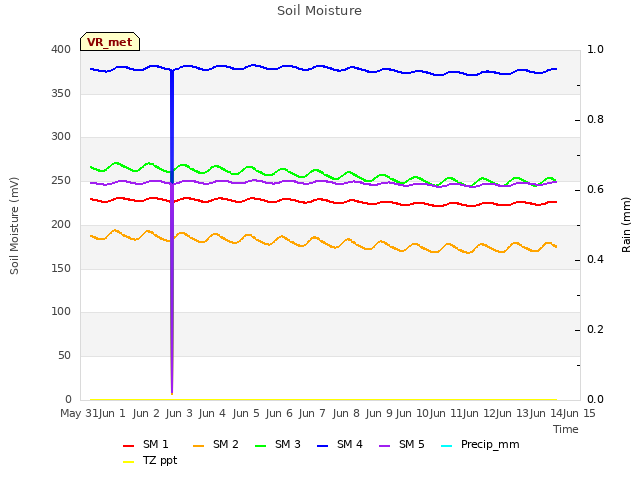Click the red SM 1 legend swatch
Viewport: 640px width, 480px height.
[x=129, y=446]
